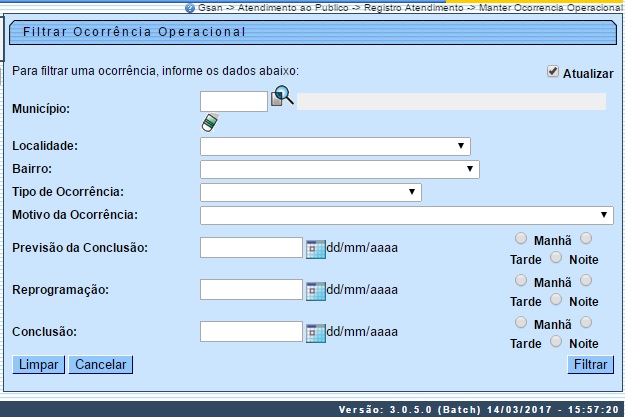Click the Município search magnifier icon
The height and width of the screenshot is (417, 625).
click(x=282, y=96)
